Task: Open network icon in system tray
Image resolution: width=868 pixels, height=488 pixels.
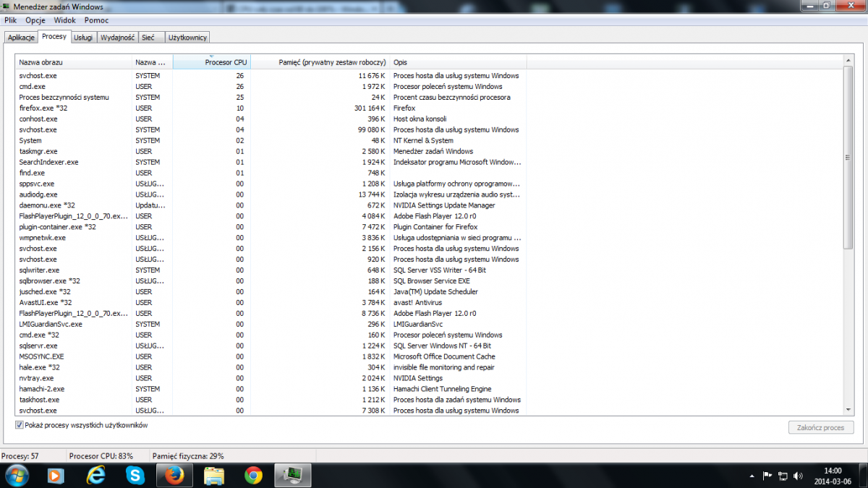Action: click(x=783, y=476)
